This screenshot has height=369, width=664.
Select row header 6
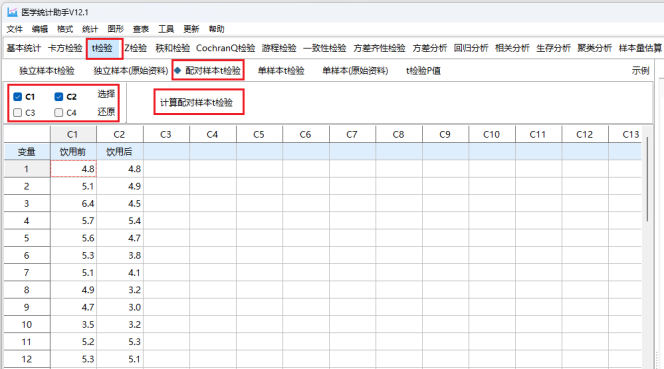(x=27, y=255)
